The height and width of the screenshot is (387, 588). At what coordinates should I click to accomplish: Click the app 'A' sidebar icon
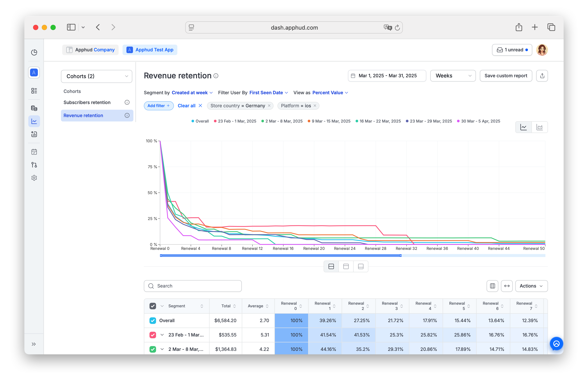(34, 73)
